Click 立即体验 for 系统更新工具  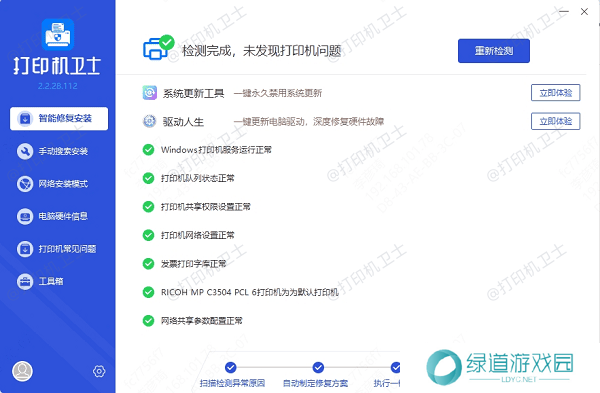click(x=556, y=93)
